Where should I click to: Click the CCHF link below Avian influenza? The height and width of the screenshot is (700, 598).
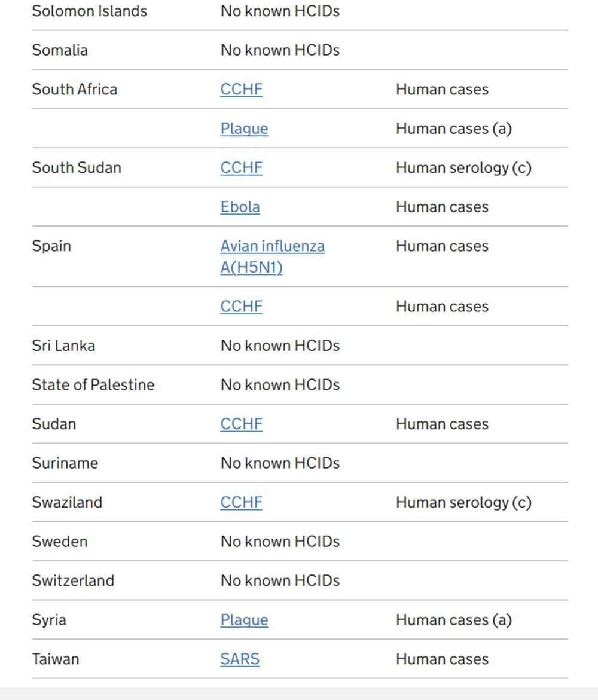point(241,307)
